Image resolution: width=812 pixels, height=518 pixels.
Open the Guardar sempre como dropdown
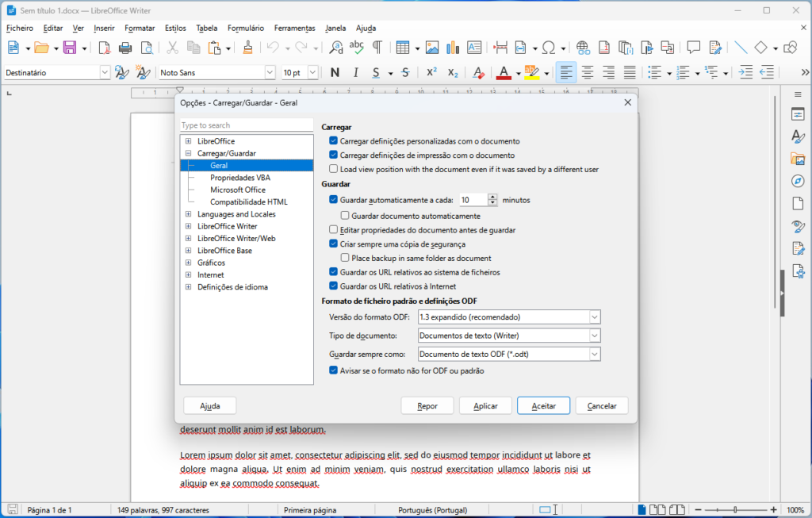pos(594,353)
